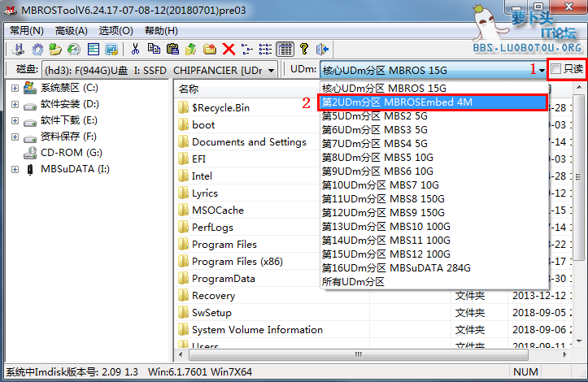Toggle the 只读 read-only checkbox

click(x=556, y=68)
